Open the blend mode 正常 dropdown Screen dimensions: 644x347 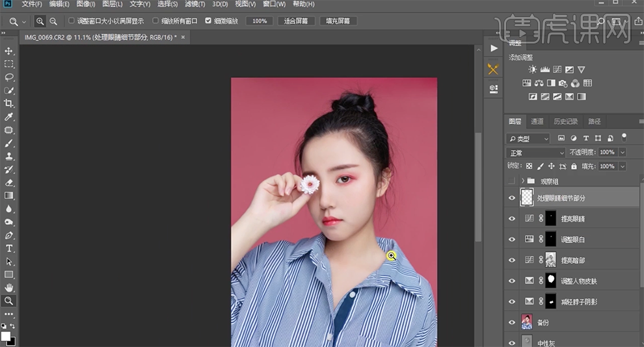[x=537, y=153]
